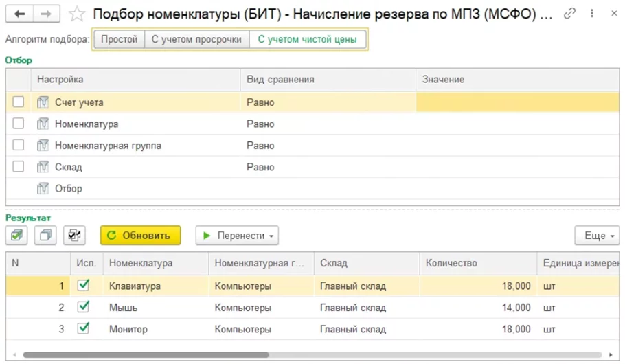Switch algorithm to Простой

click(119, 40)
